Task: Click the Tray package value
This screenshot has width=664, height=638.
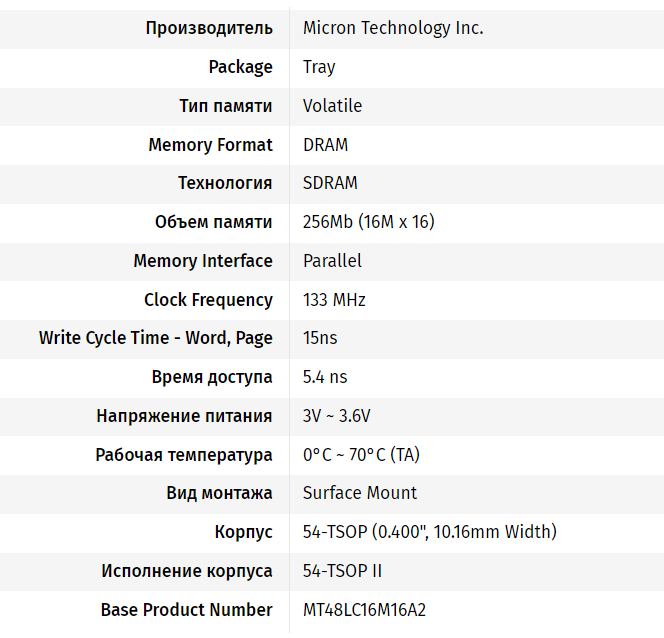Action: (x=319, y=67)
